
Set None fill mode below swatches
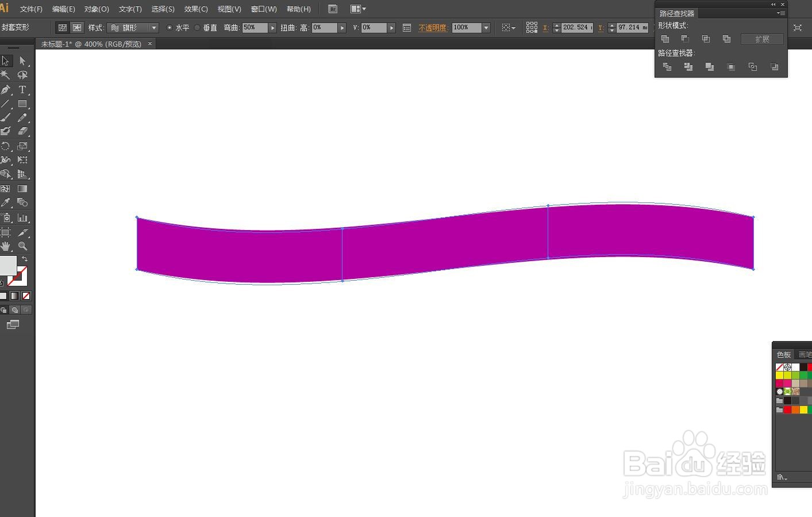point(26,296)
